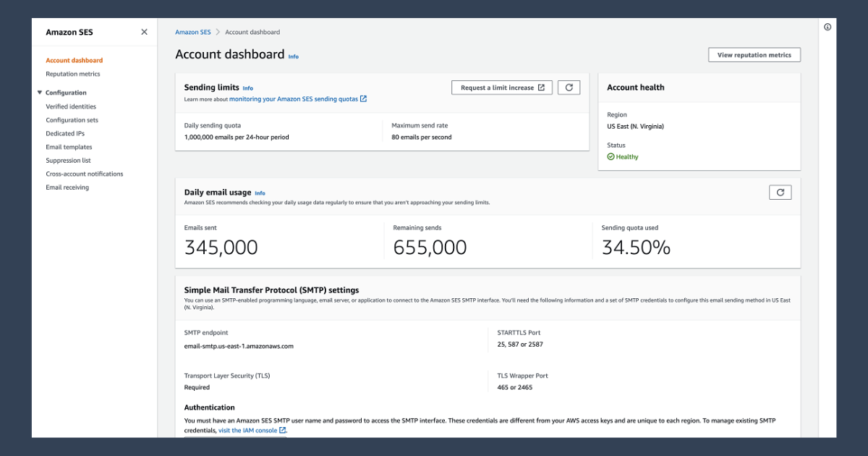Click '1,000,000 emails per 24-hour period' text

click(x=237, y=137)
